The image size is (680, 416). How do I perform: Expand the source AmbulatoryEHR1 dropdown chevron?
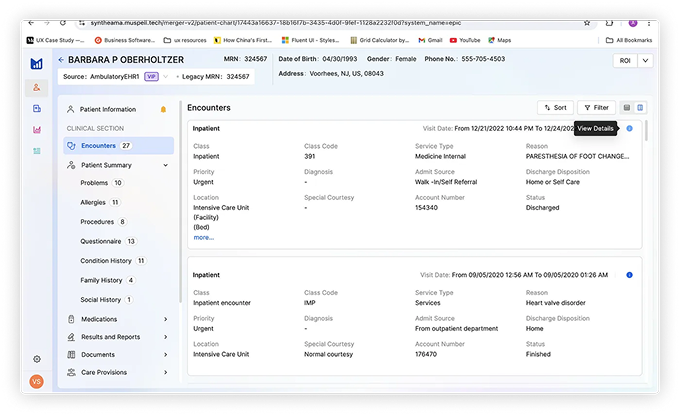(x=166, y=77)
